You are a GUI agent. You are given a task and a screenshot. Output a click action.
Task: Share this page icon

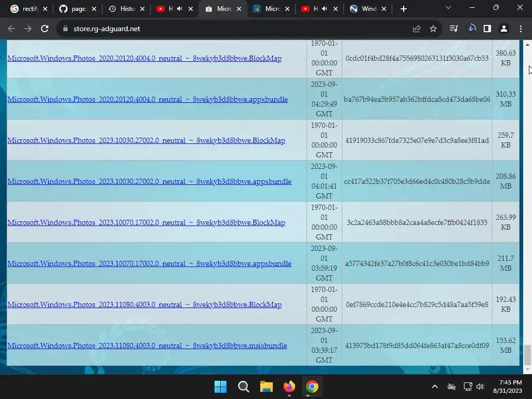pos(417,29)
